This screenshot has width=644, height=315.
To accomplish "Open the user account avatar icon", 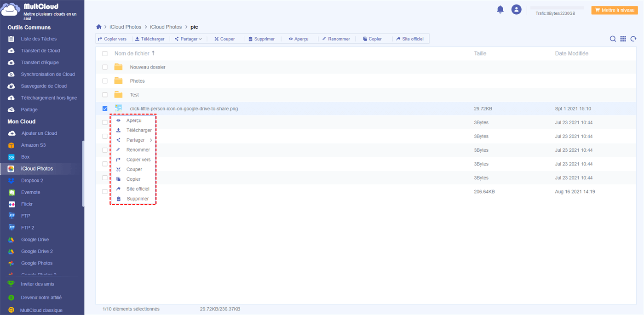I will [517, 9].
